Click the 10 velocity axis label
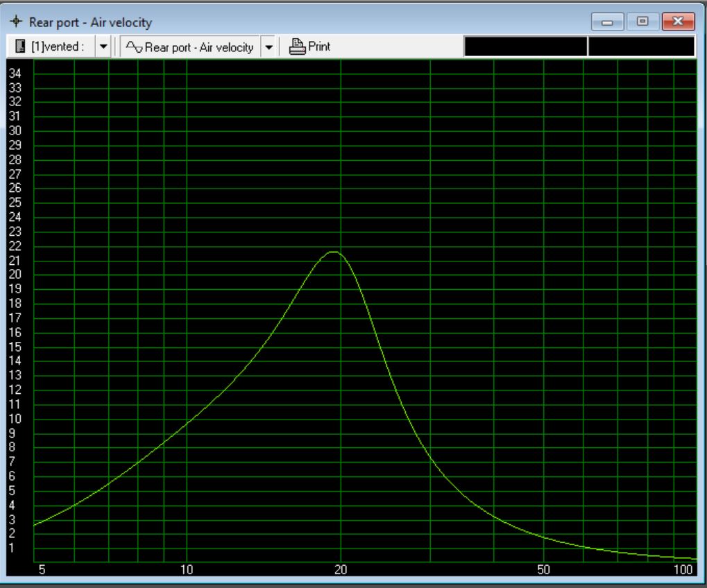707x588 pixels. coord(15,419)
